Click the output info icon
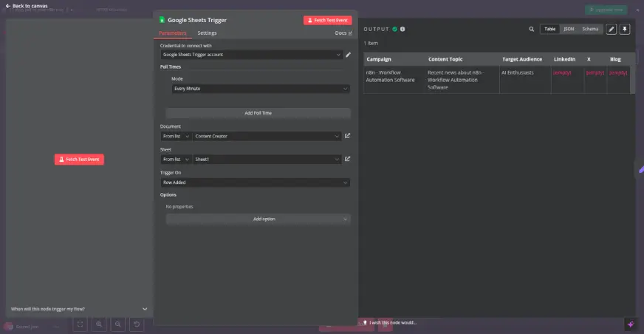This screenshot has width=644, height=334. [x=402, y=30]
